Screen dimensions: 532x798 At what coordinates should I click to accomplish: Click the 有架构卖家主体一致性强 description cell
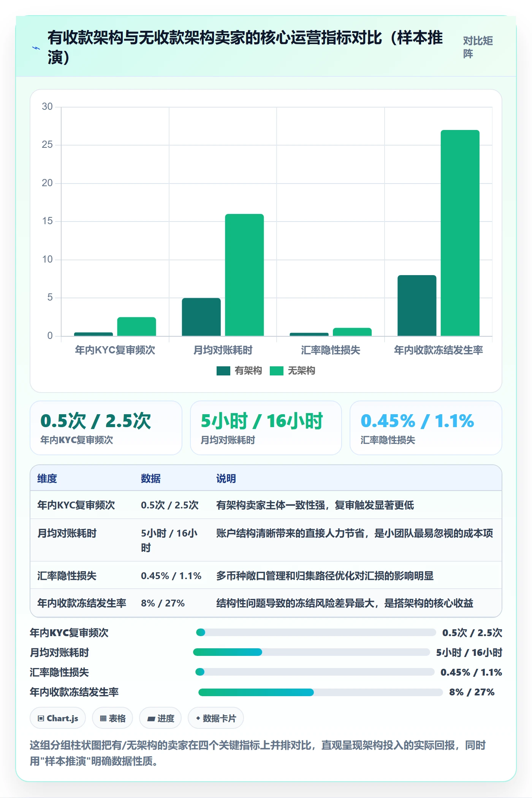tap(315, 505)
